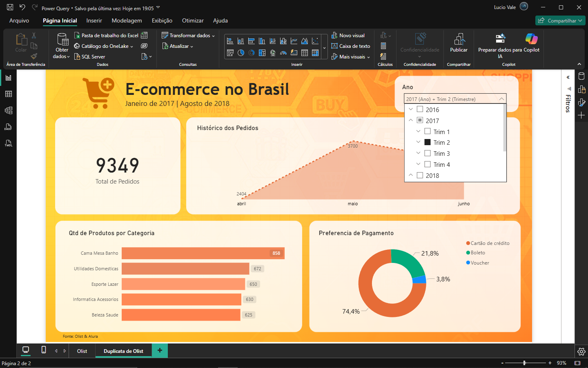This screenshot has width=588, height=368.
Task: Tick the 2016 year checkbox
Action: pos(420,109)
